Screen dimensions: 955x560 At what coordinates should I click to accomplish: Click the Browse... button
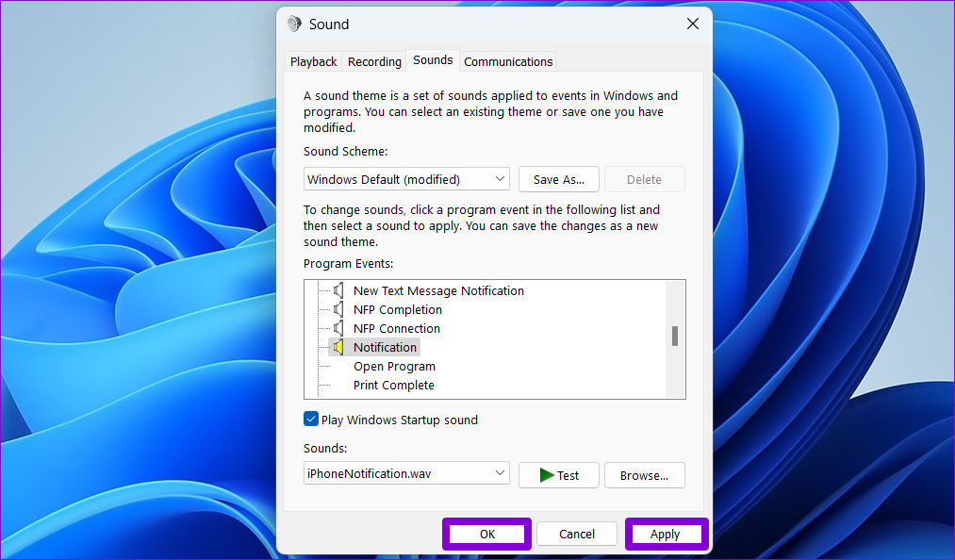(x=645, y=475)
